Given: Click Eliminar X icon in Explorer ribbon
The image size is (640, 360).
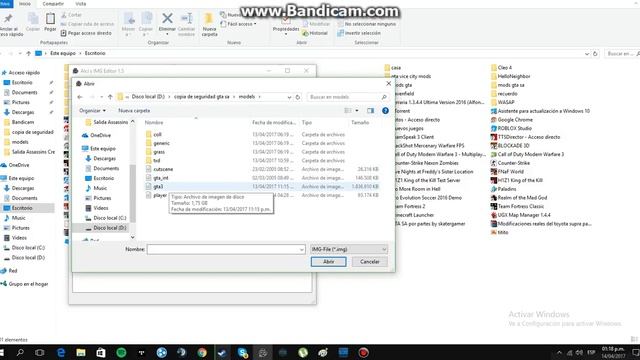Looking at the screenshot, I should click(x=167, y=18).
